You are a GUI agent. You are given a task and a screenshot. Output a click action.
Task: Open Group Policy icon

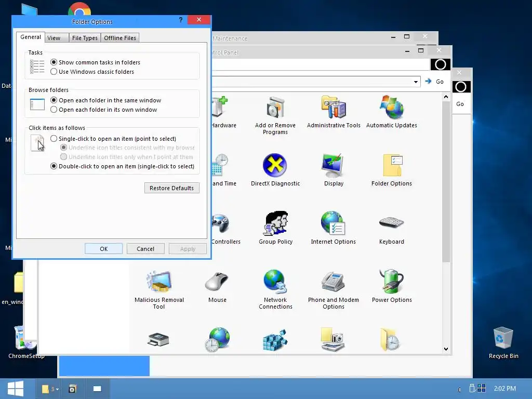point(275,228)
